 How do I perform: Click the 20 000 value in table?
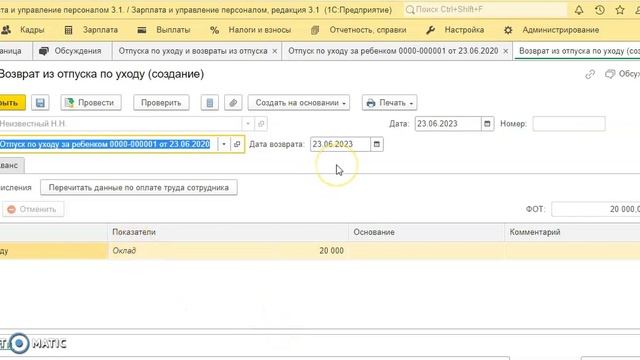[x=331, y=251]
